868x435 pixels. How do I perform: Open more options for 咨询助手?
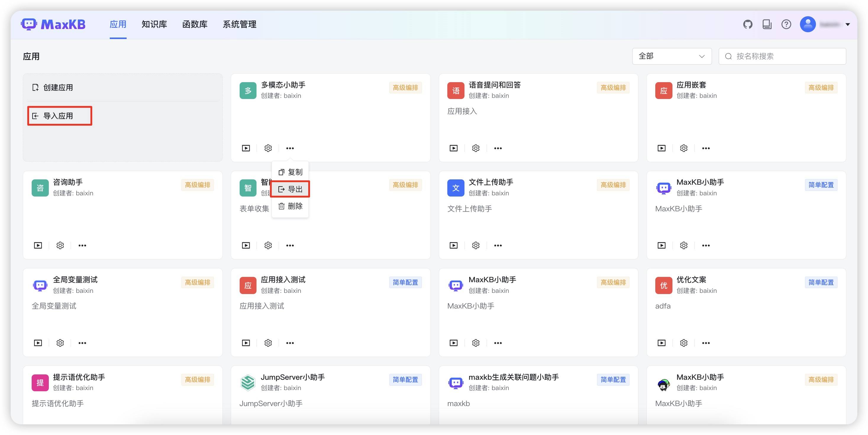[x=83, y=246]
